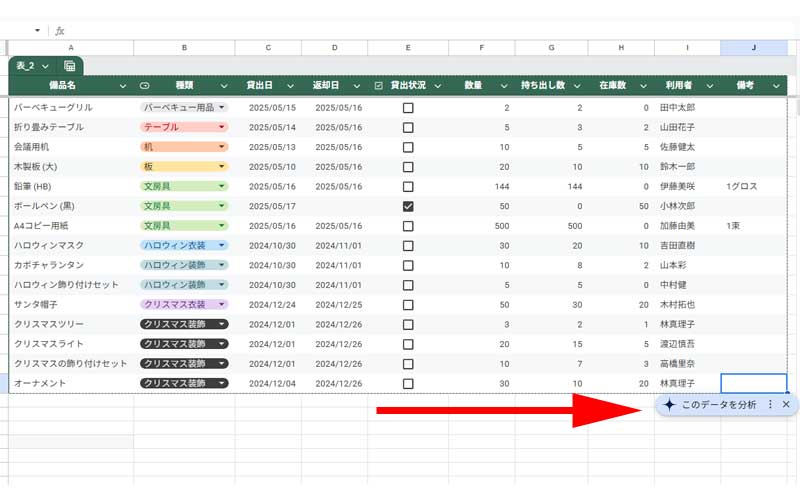Open the 種類 column filter menu
Screen dimensions: 800x500
point(223,86)
